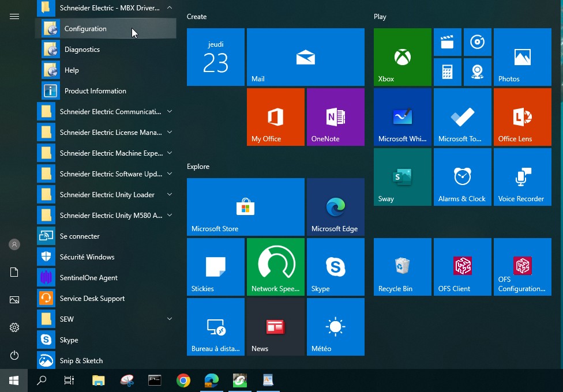Open Google Chrome from taskbar
563x392 pixels.
click(x=183, y=380)
